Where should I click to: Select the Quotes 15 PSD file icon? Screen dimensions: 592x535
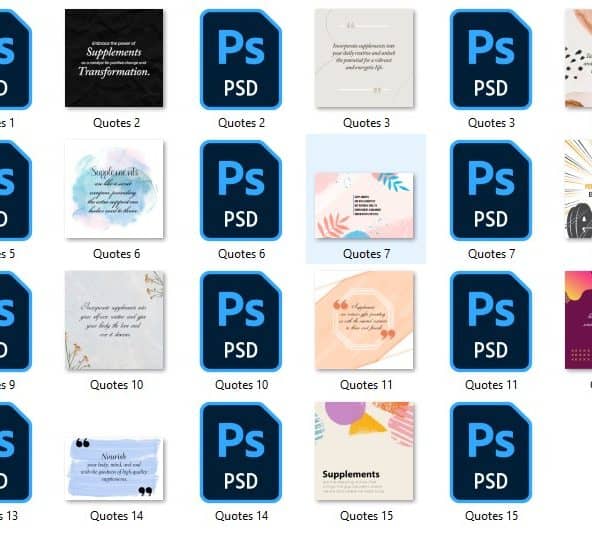[x=491, y=452]
